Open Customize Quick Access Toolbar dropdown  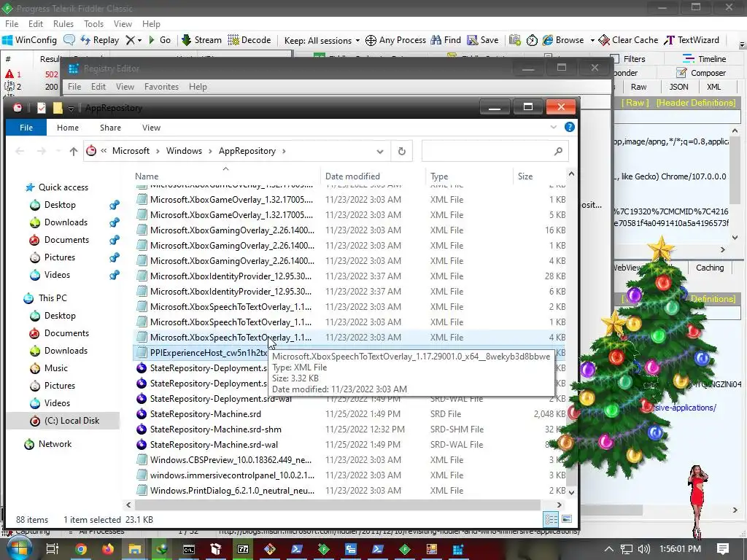click(x=71, y=109)
